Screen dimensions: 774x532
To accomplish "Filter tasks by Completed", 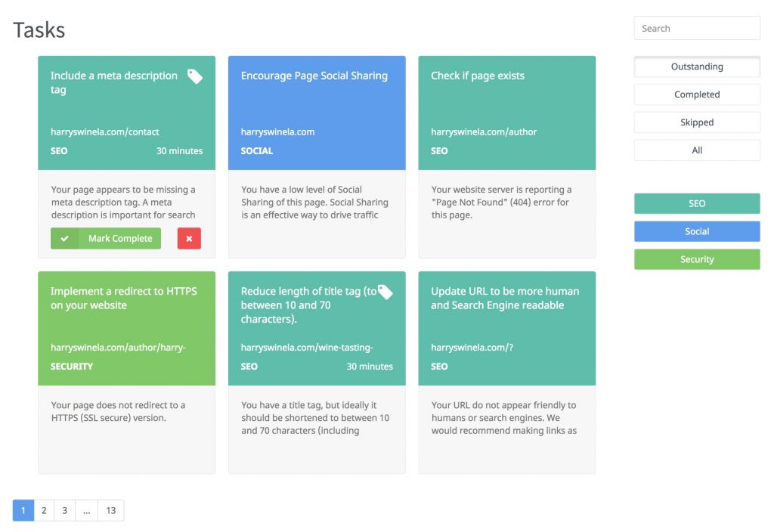I will coord(696,94).
